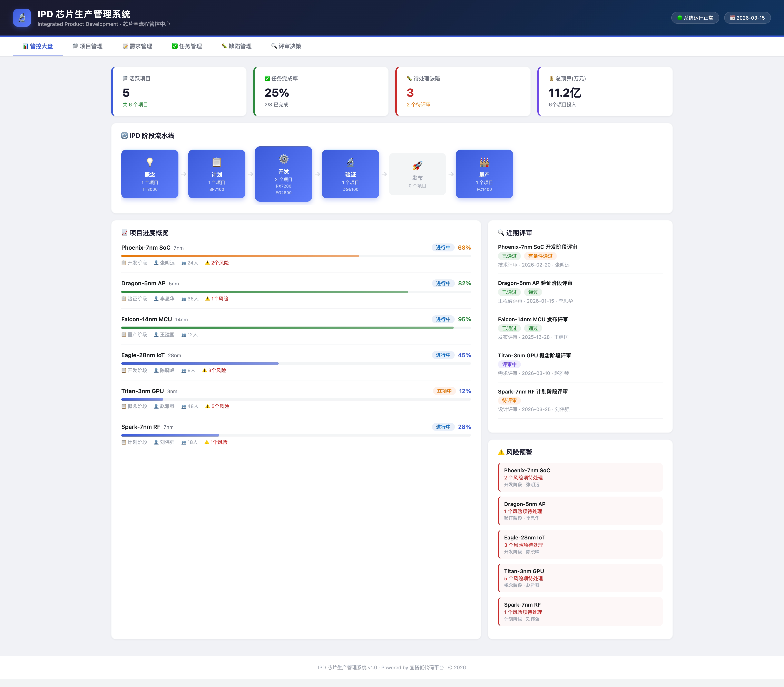Click the magnifier icon beside 近期评审

pyautogui.click(x=501, y=233)
